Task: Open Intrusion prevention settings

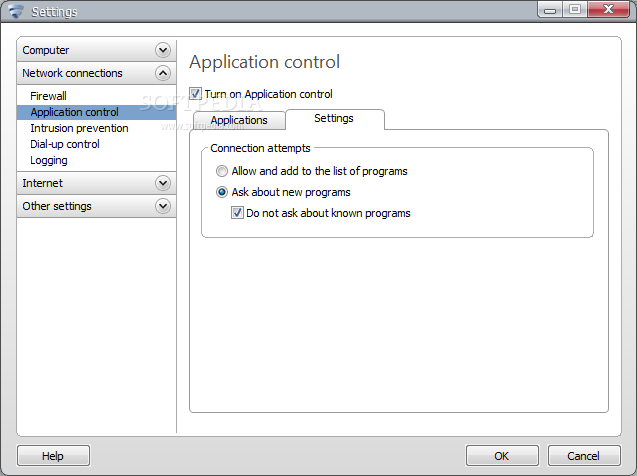Action: [79, 128]
